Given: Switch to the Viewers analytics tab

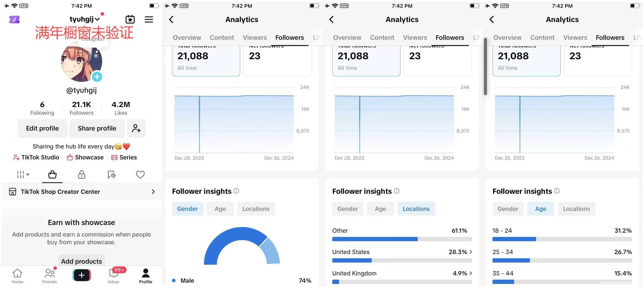Looking at the screenshot, I should point(255,38).
